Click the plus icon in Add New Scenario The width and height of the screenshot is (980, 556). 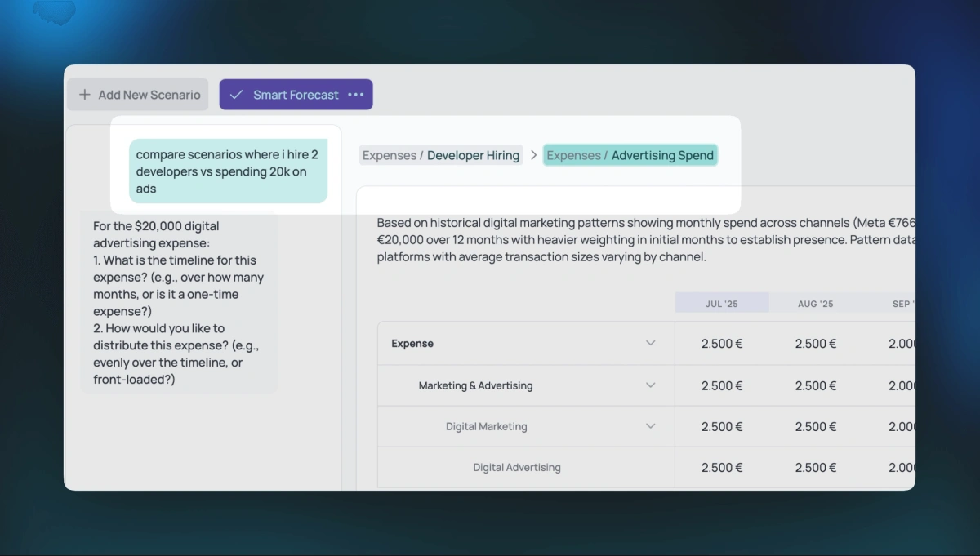[x=84, y=95]
